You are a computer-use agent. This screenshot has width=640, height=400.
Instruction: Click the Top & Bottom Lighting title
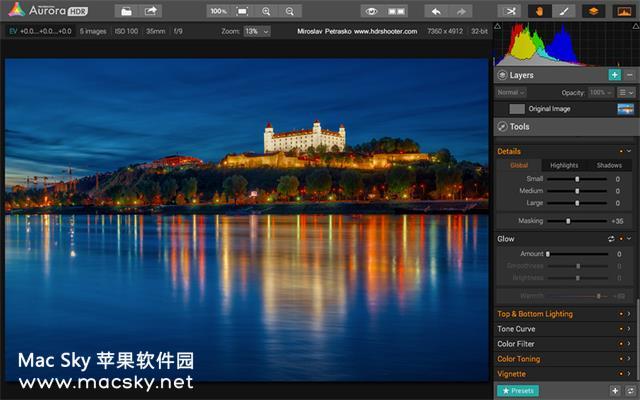(x=535, y=314)
